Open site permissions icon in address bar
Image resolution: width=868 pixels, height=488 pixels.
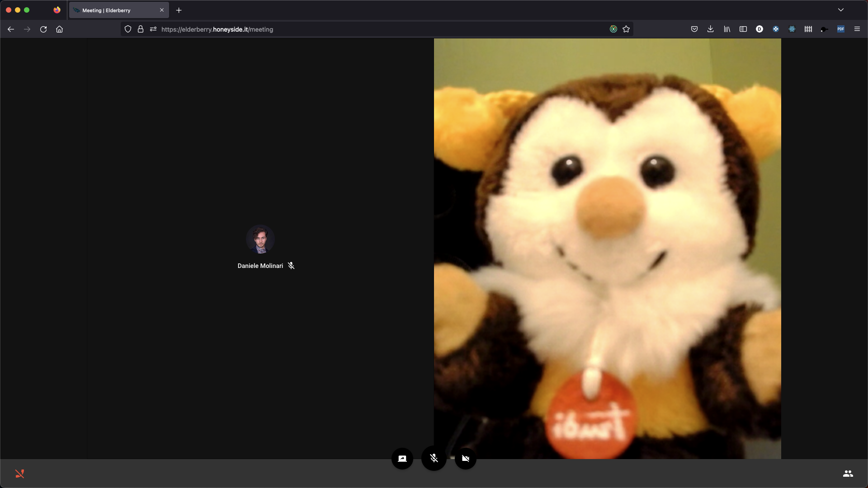(x=153, y=29)
